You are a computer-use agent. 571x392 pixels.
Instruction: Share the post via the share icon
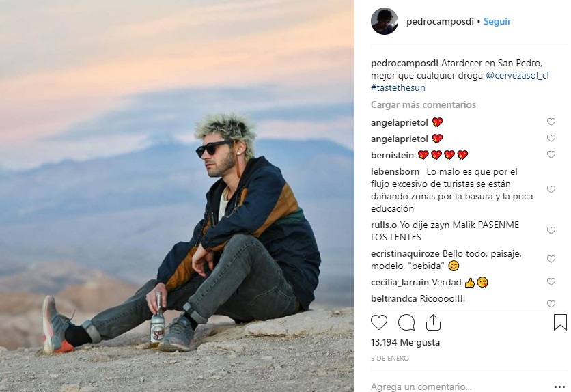(433, 322)
